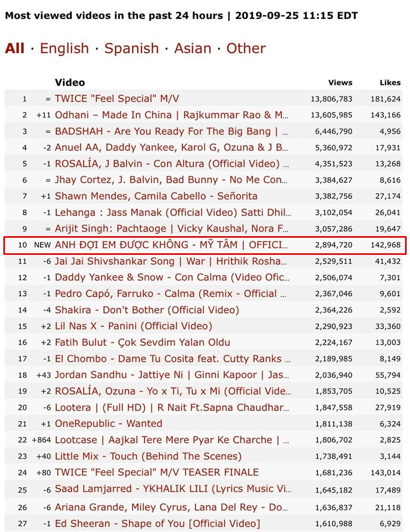Open Ed Sheeran Shape of You link
The width and height of the screenshot is (410, 532).
[x=157, y=524]
